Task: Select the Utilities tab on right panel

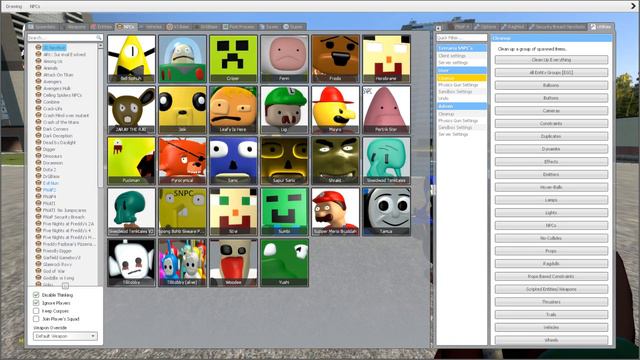Action: pos(601,27)
